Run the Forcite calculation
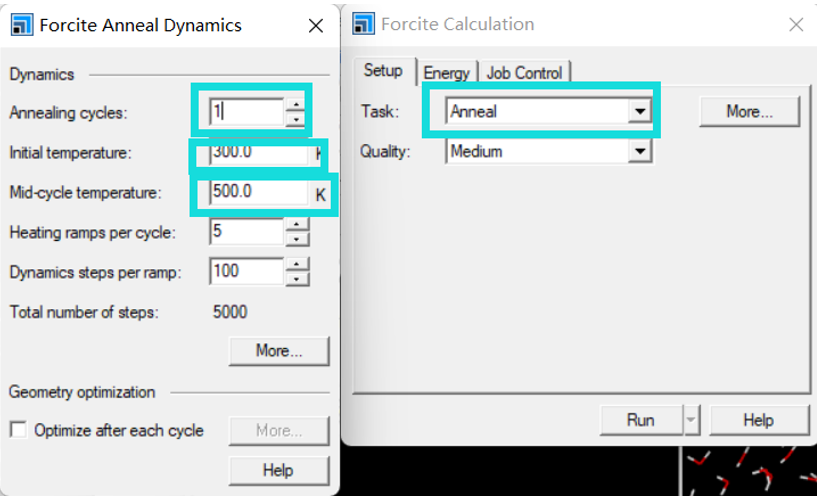Screen dimensions: 817x496 tap(641, 420)
